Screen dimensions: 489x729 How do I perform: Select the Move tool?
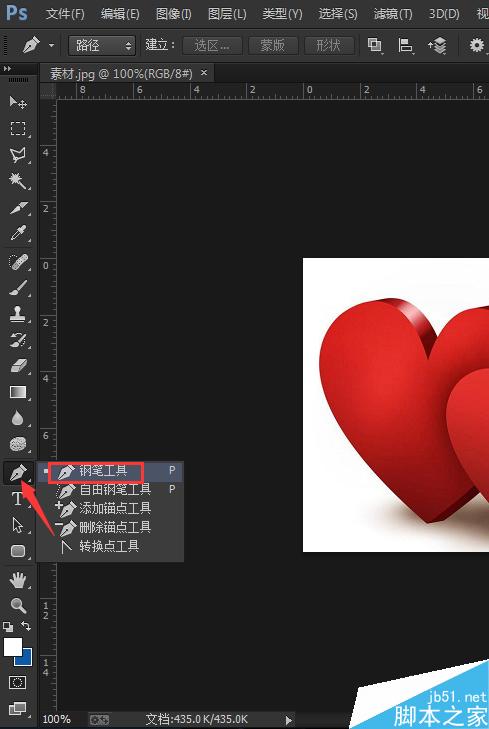pos(18,102)
